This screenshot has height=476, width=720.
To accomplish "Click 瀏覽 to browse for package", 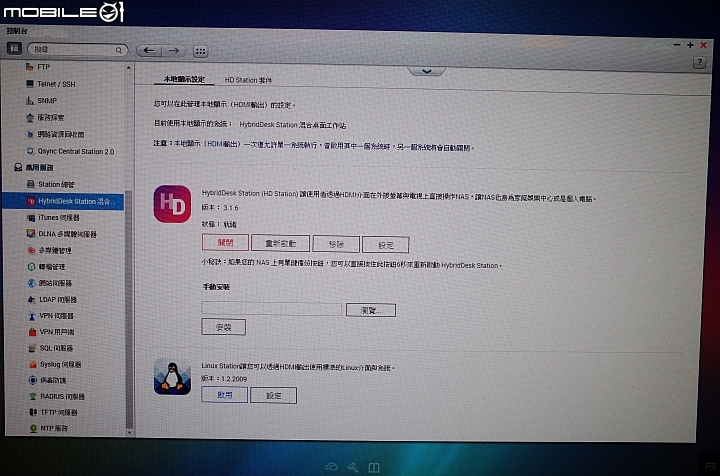I will point(371,310).
